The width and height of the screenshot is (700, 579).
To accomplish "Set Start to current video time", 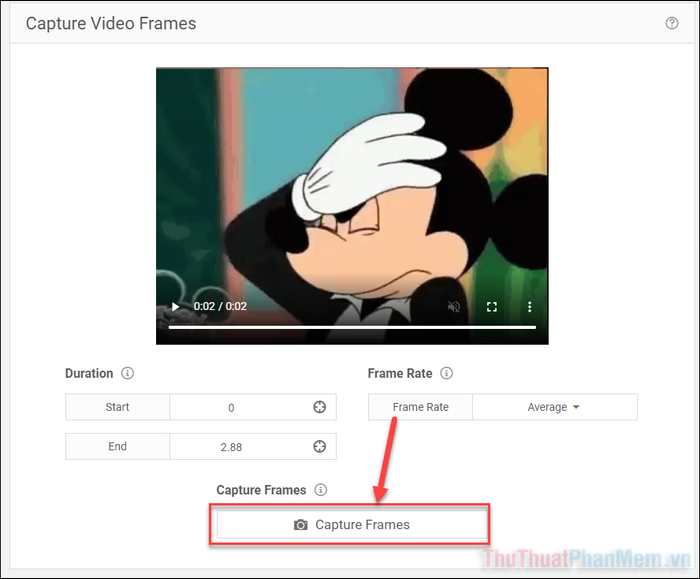I will point(319,407).
